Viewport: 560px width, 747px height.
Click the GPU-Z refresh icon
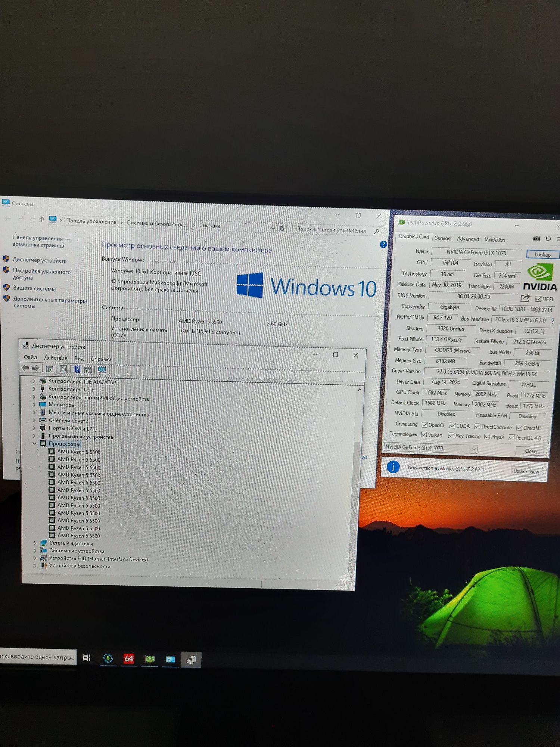click(x=548, y=239)
